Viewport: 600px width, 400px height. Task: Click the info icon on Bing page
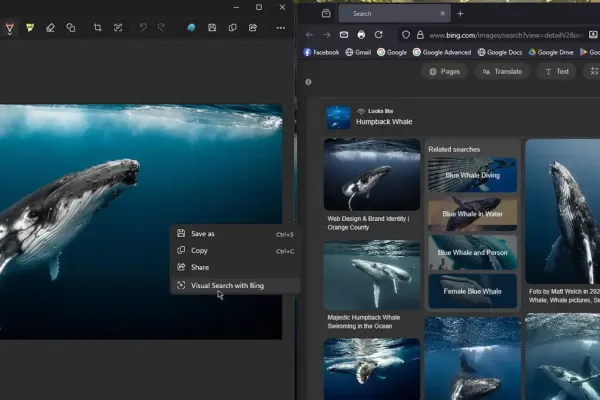(308, 82)
